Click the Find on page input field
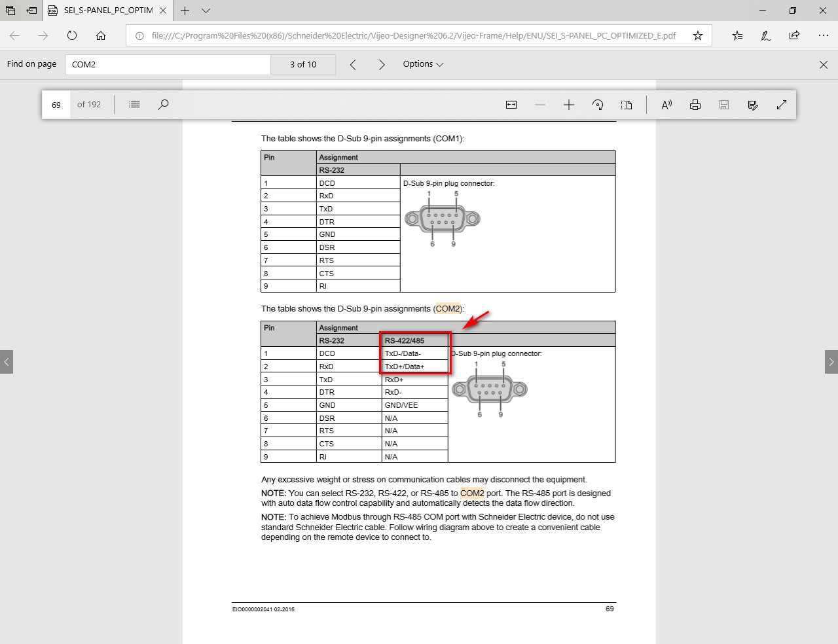The image size is (838, 644). pyautogui.click(x=168, y=64)
